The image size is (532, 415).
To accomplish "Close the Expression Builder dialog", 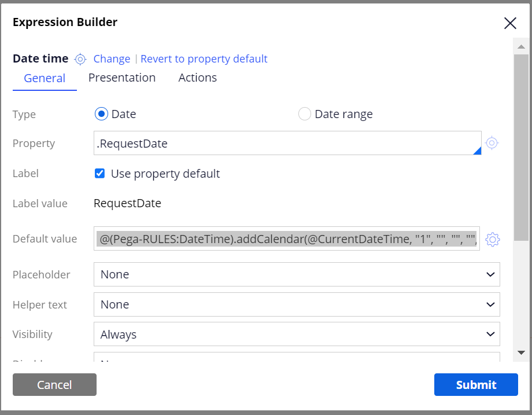I will [x=510, y=23].
